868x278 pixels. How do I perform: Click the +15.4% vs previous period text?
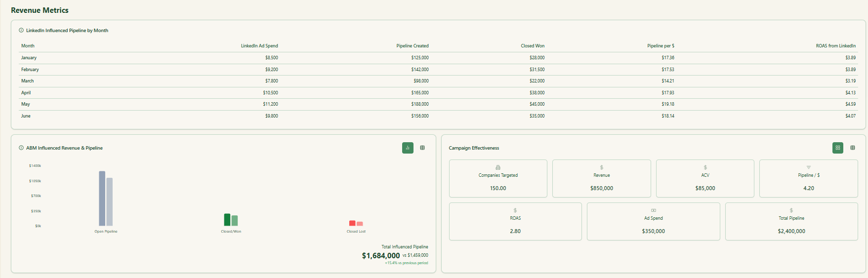(407, 263)
